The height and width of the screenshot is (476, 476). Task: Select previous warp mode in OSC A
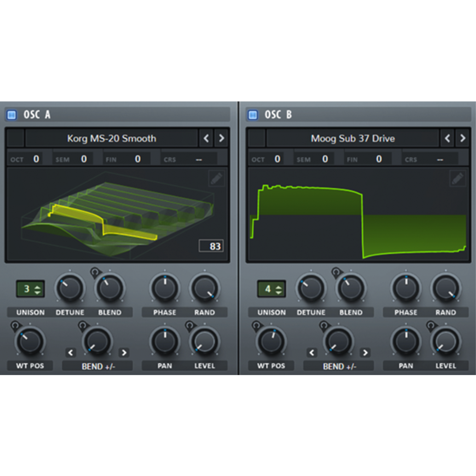click(71, 352)
